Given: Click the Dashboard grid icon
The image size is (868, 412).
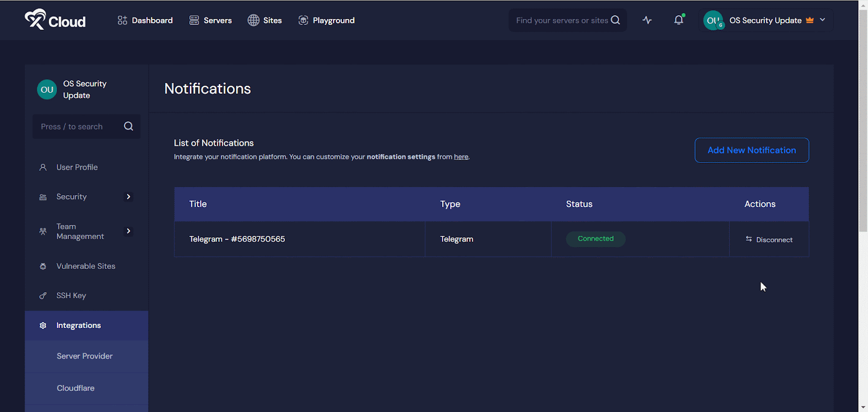Looking at the screenshot, I should 123,20.
